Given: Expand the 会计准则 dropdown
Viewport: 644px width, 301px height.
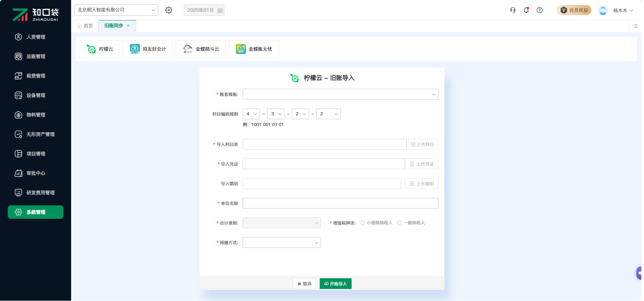Looking at the screenshot, I should [282, 223].
